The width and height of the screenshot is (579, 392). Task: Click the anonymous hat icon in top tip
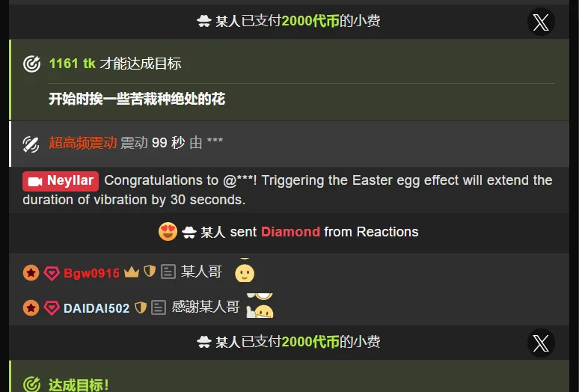[203, 21]
